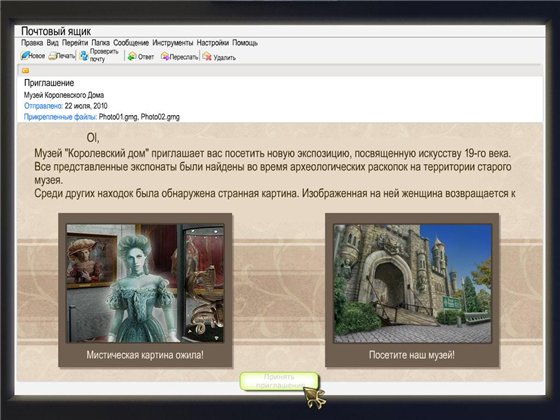Click the ghost woman painting thumbnail
560x420 pixels.
(145, 283)
